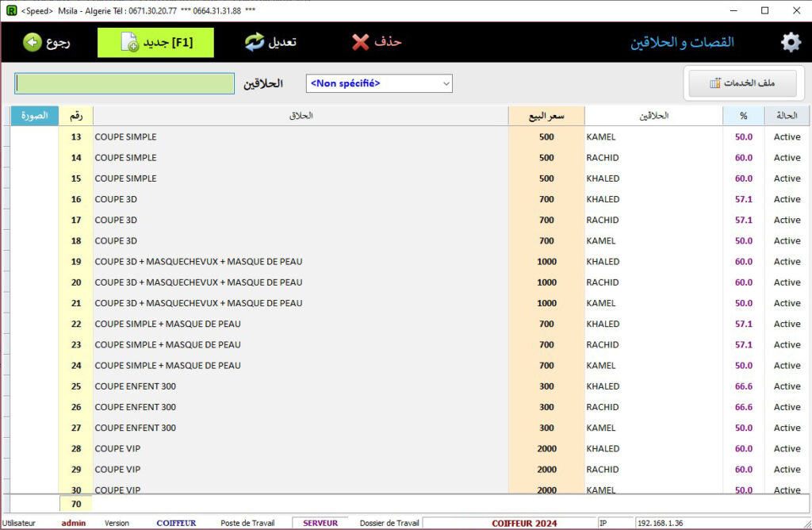Click IP address 192.168.1.36
The image size is (812, 530).
tap(660, 524)
